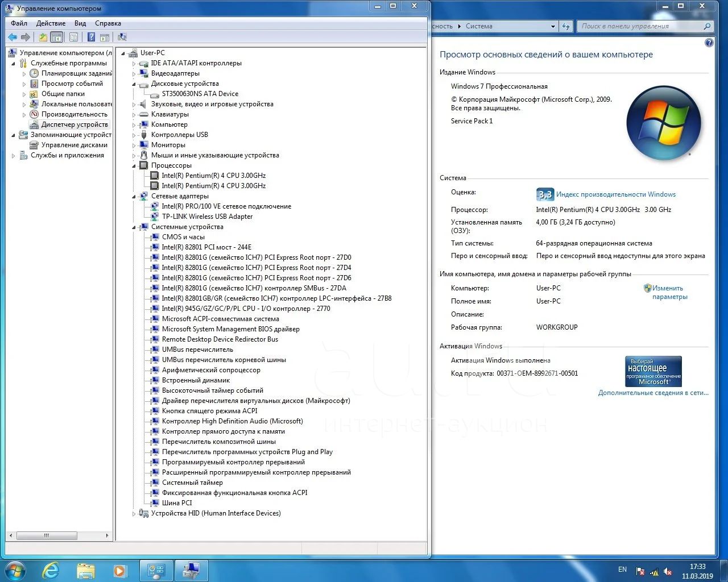Select Шина PCI device
Viewport: 728px width, 582px height.
click(x=177, y=503)
